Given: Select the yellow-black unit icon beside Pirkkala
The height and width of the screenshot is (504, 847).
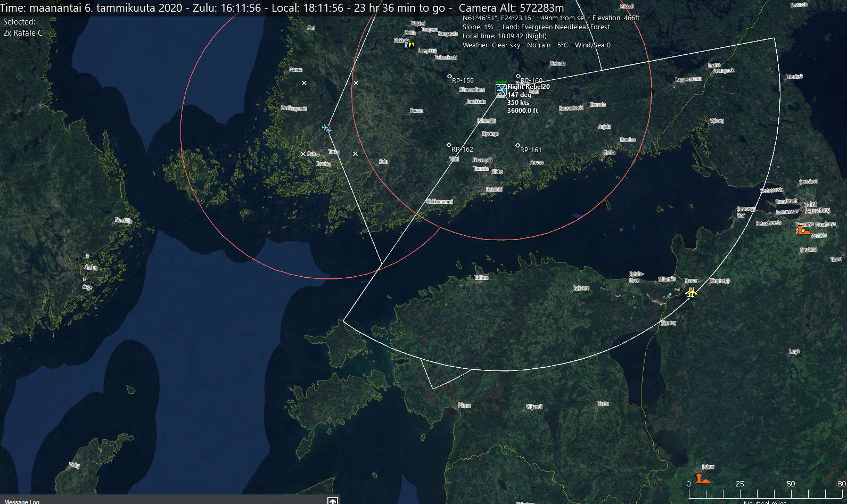Looking at the screenshot, I should coord(412,45).
